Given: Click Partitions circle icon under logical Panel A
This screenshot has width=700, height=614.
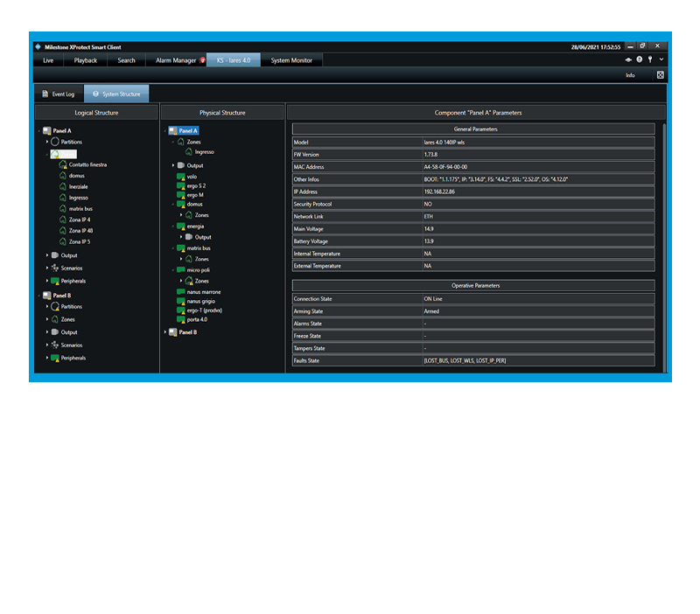Looking at the screenshot, I should (x=55, y=142).
